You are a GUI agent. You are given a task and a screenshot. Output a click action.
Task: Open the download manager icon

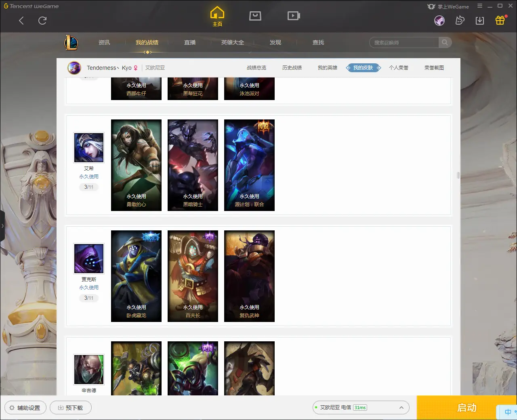(480, 21)
